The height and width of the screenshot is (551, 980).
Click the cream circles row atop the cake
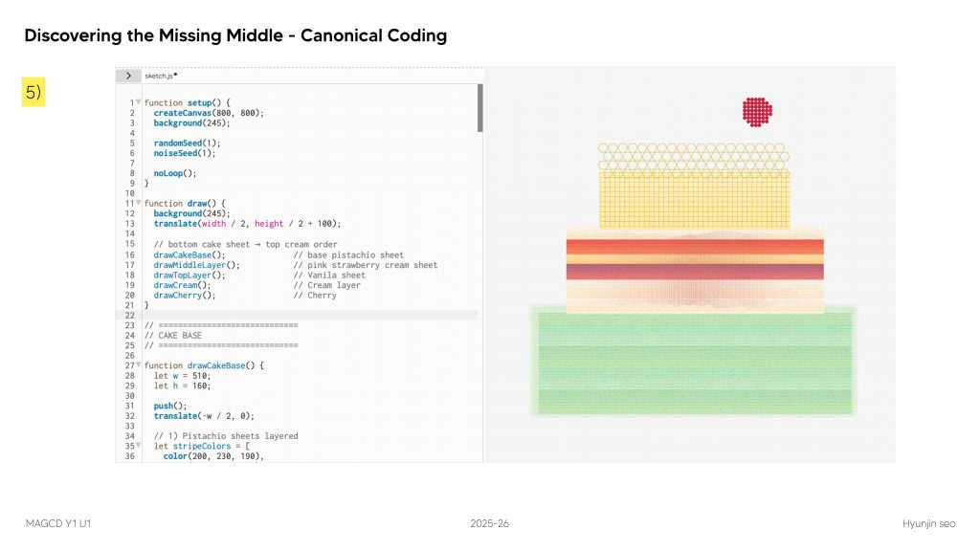pos(694,157)
